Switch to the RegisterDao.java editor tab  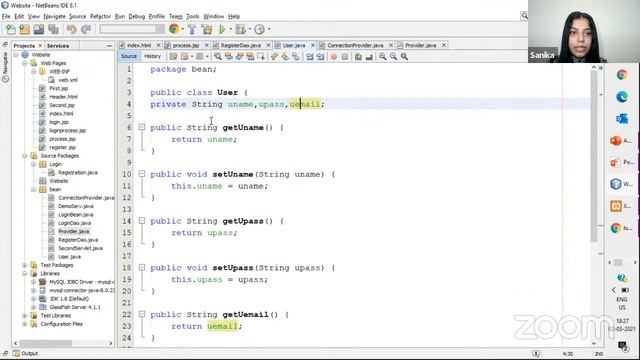(241, 45)
